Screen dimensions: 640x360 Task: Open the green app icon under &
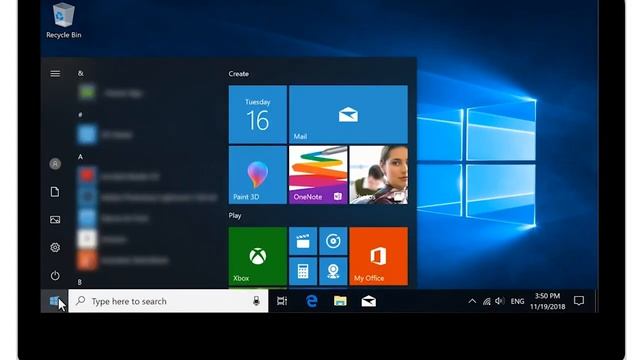pyautogui.click(x=87, y=93)
